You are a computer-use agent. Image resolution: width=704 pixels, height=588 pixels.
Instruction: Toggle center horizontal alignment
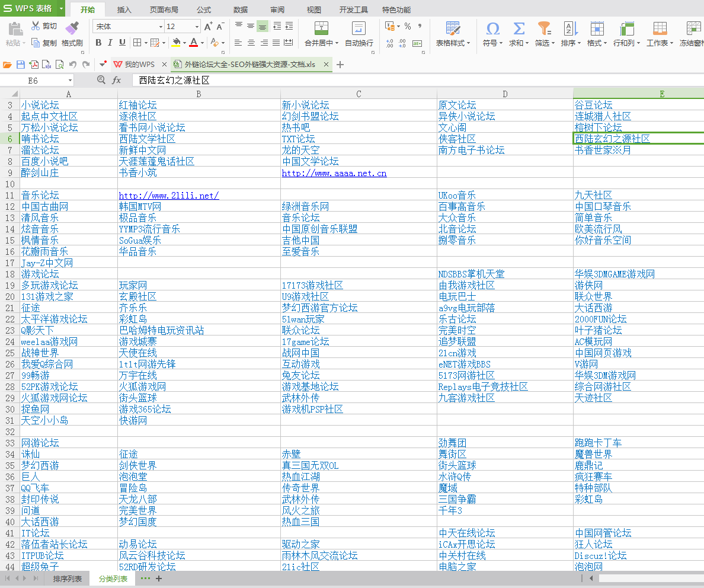[251, 43]
